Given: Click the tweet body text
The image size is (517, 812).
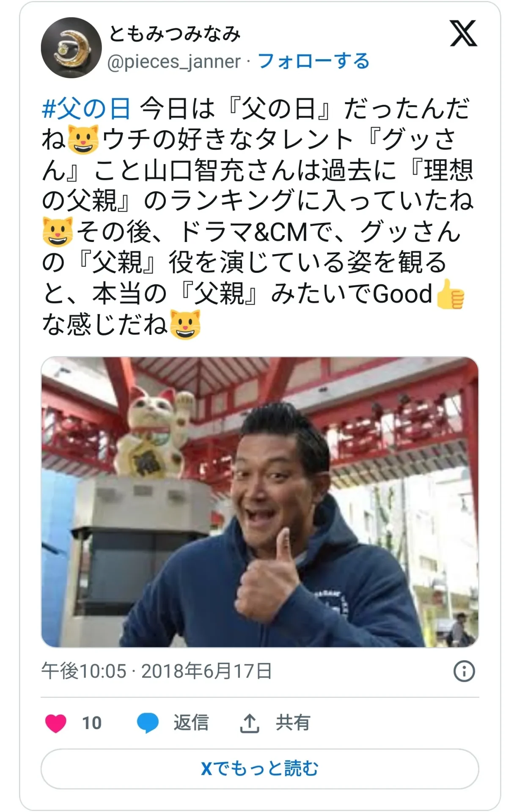Looking at the screenshot, I should [257, 217].
